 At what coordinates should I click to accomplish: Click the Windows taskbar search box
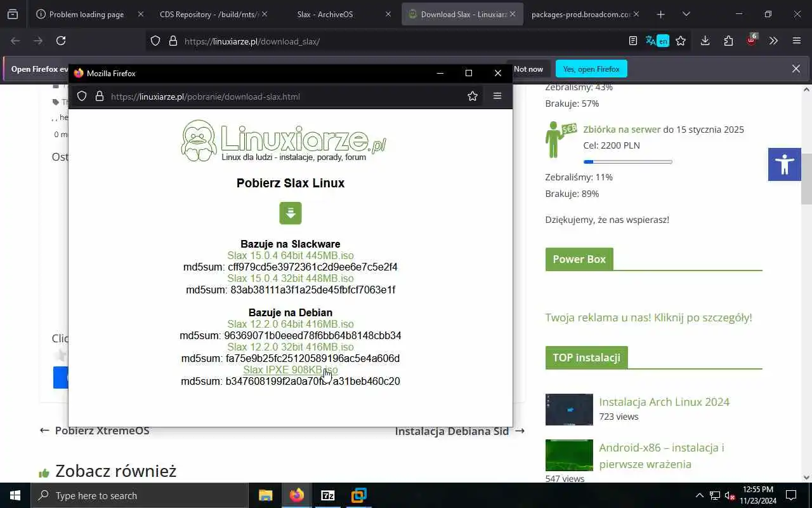(140, 495)
